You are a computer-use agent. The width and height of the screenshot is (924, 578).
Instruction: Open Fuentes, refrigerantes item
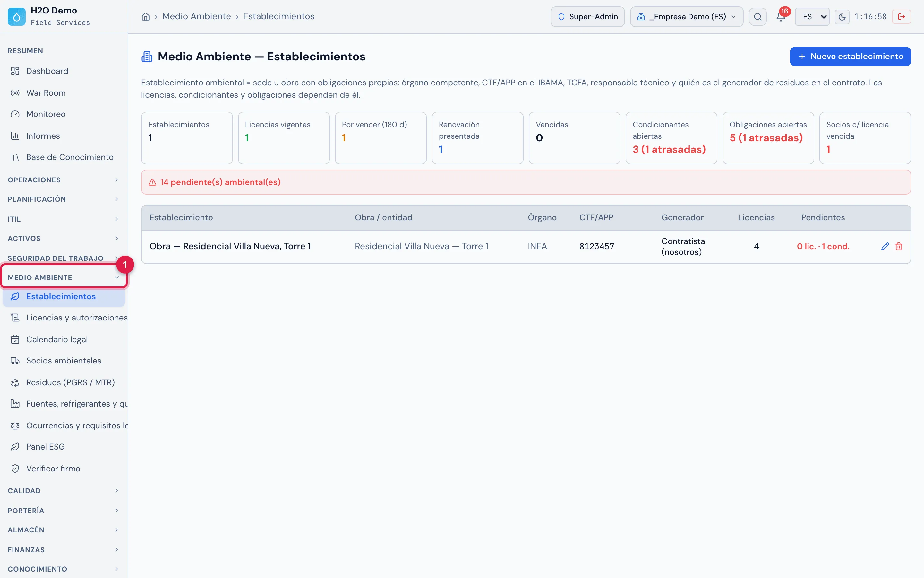click(x=64, y=404)
